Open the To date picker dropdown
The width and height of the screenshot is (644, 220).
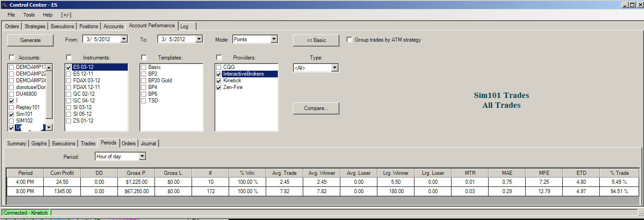point(199,39)
